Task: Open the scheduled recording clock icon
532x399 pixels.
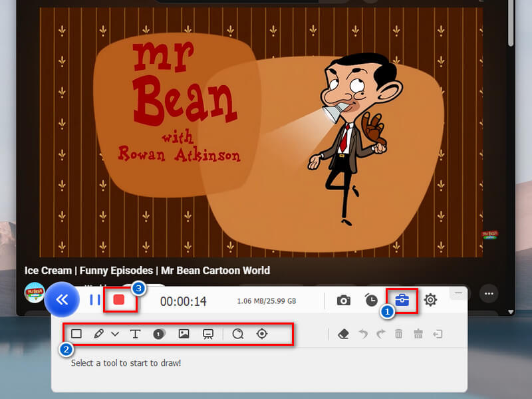Action: (371, 301)
